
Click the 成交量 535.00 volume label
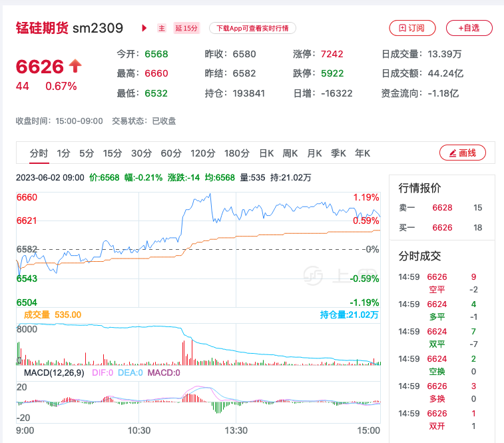click(x=53, y=314)
